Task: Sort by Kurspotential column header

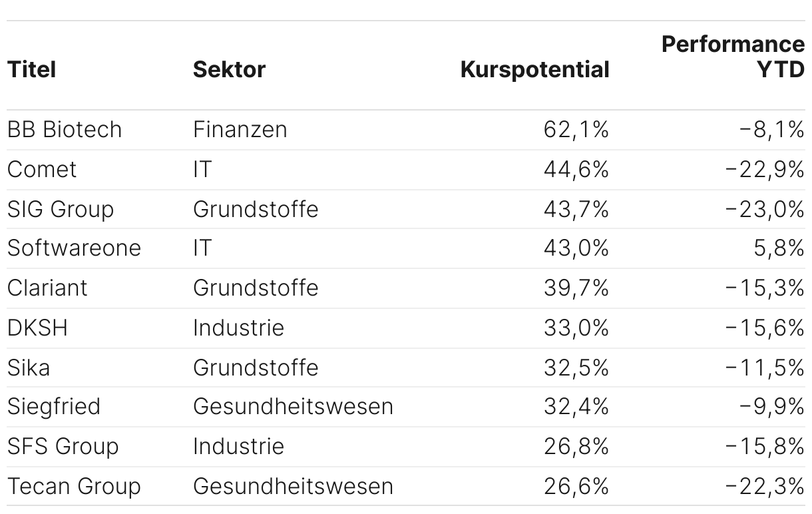Action: pyautogui.click(x=534, y=70)
